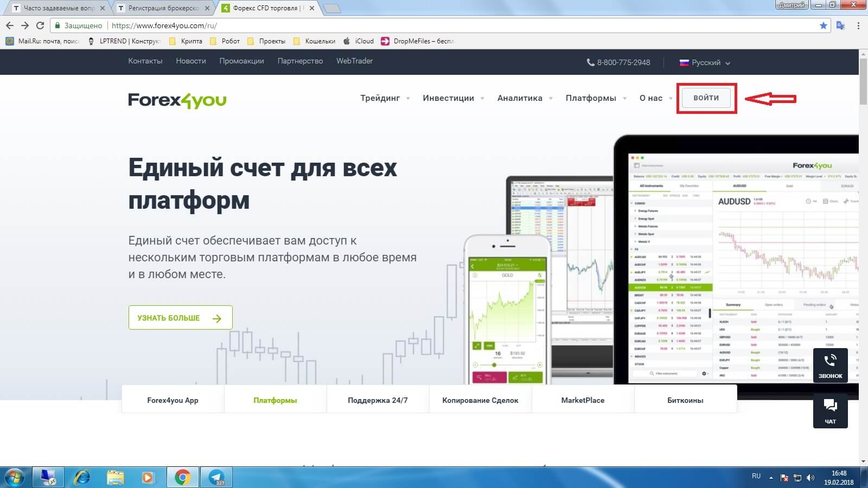Select the MarketPlace tab

click(x=583, y=400)
